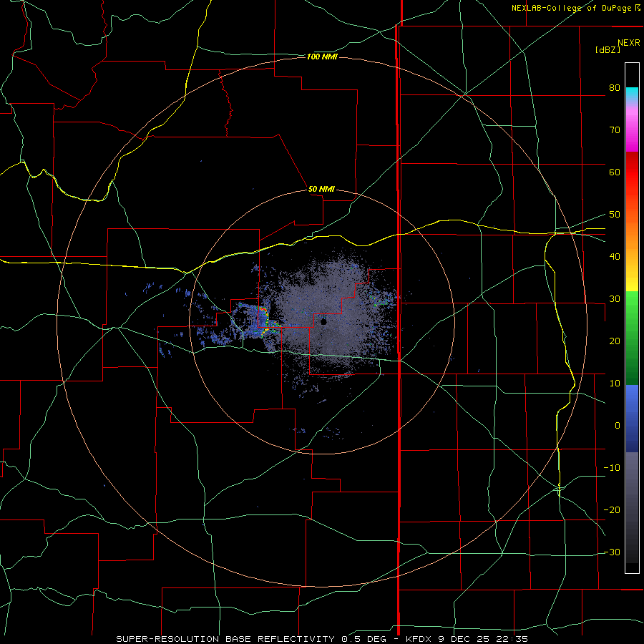
Task: Select the -30 value on dBZ scale
Action: pyautogui.click(x=612, y=552)
